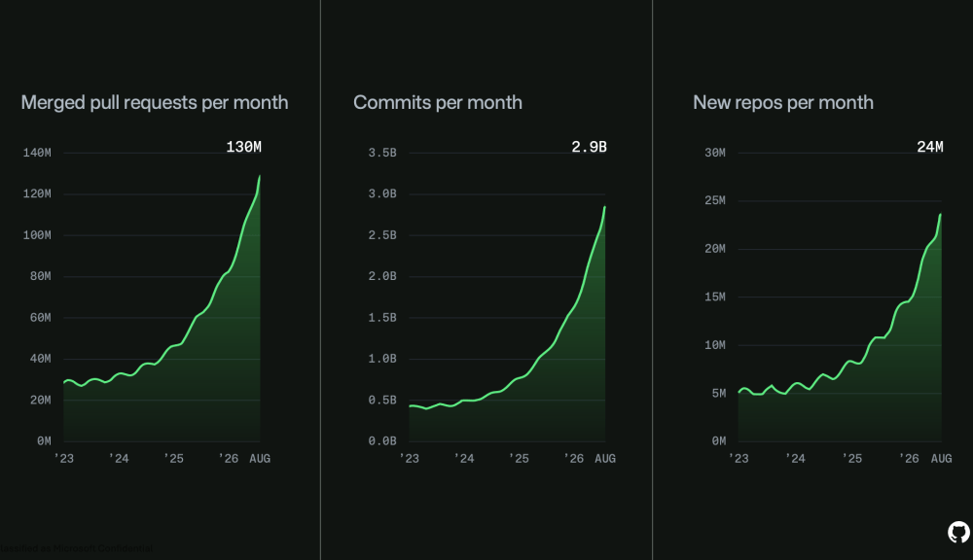
Task: Click '25 under the commits chart
Action: [519, 458]
